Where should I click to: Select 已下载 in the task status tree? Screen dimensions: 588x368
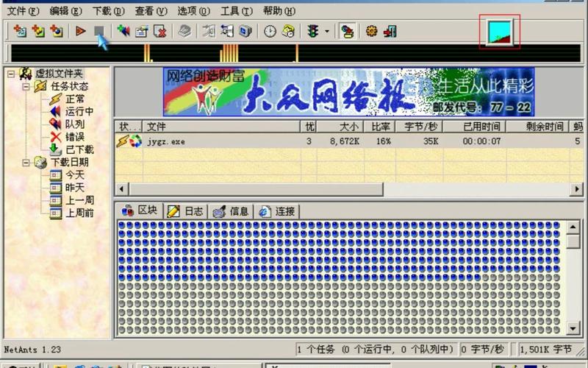[79, 149]
